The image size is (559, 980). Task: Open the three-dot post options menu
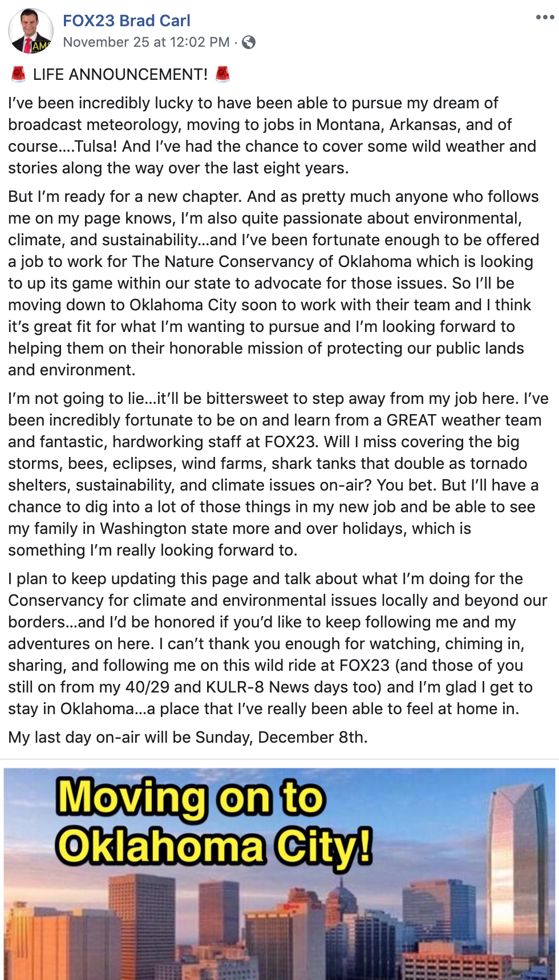[x=545, y=18]
